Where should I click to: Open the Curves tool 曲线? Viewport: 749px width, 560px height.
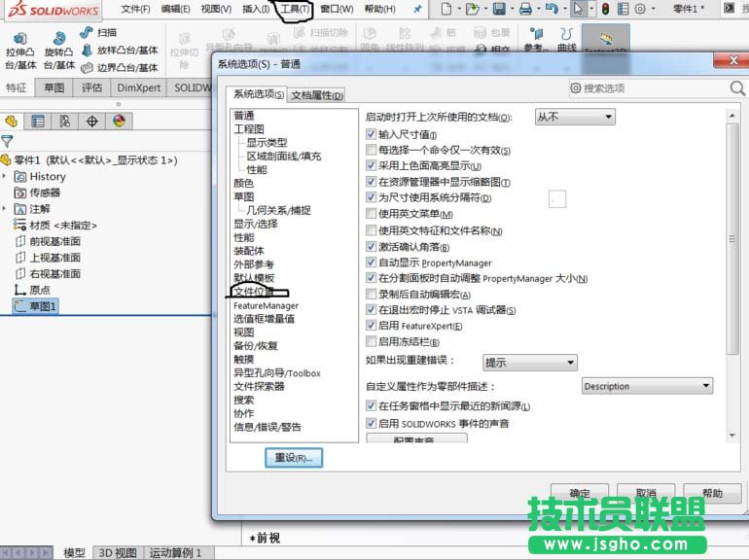[x=566, y=39]
